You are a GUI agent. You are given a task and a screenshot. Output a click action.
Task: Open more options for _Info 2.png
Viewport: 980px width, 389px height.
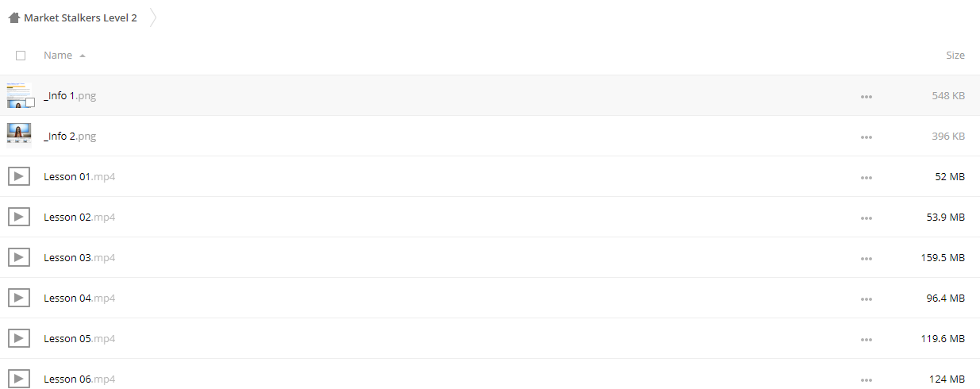point(867,137)
